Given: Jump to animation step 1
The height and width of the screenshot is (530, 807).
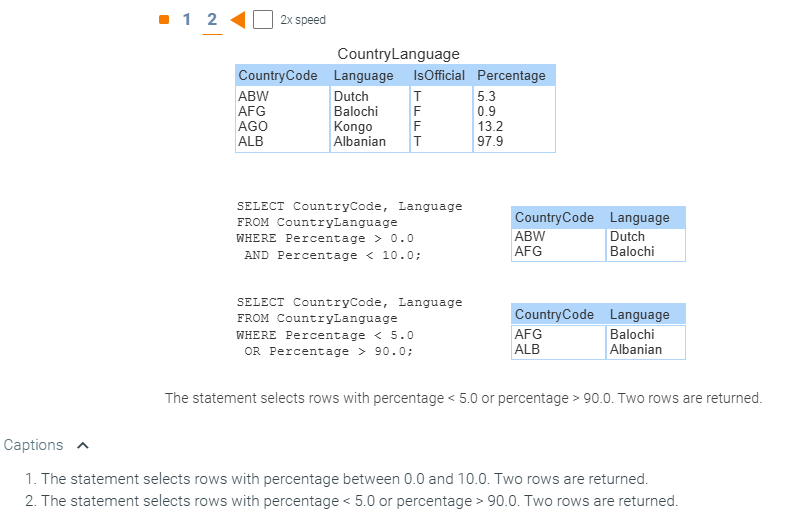Looking at the screenshot, I should point(187,19).
